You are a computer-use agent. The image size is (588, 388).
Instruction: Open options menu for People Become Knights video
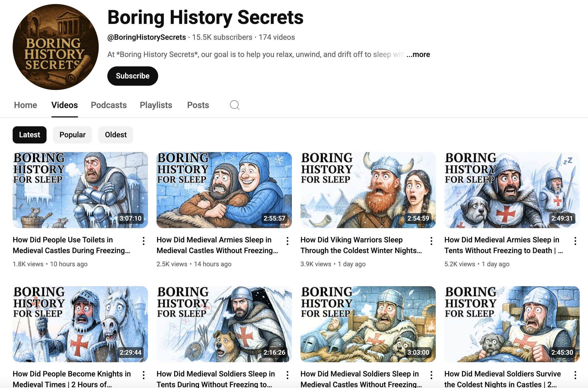[x=144, y=375]
